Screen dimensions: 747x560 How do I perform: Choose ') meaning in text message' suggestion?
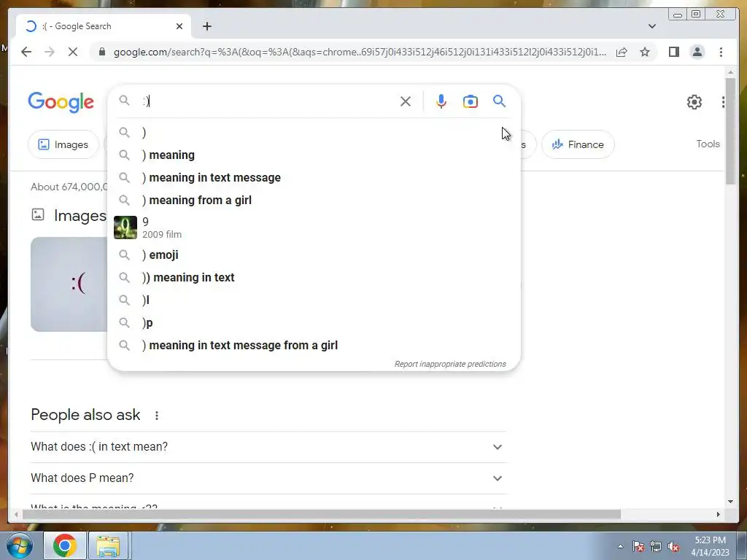pos(314,178)
